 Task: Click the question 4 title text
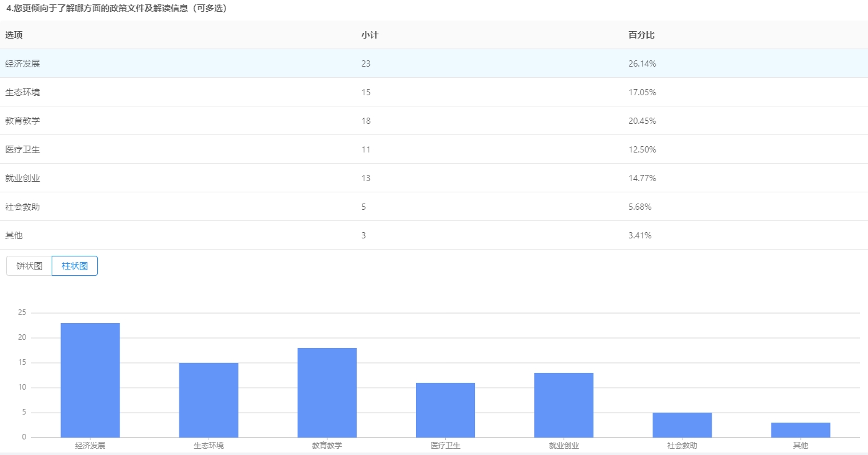[116, 8]
